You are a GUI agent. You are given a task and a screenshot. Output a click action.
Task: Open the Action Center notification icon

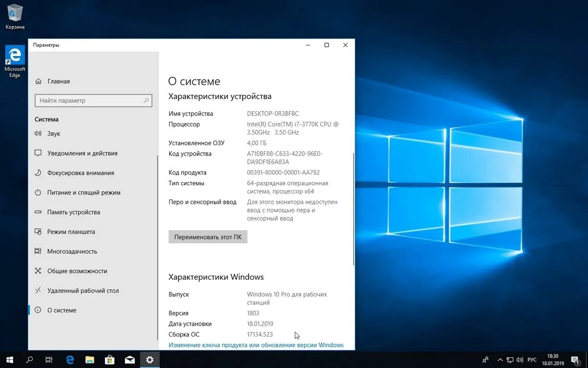pyautogui.click(x=575, y=360)
